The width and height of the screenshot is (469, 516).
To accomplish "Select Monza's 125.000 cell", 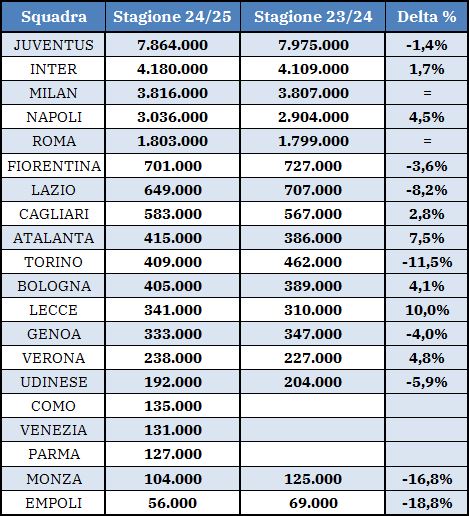I will tap(313, 479).
